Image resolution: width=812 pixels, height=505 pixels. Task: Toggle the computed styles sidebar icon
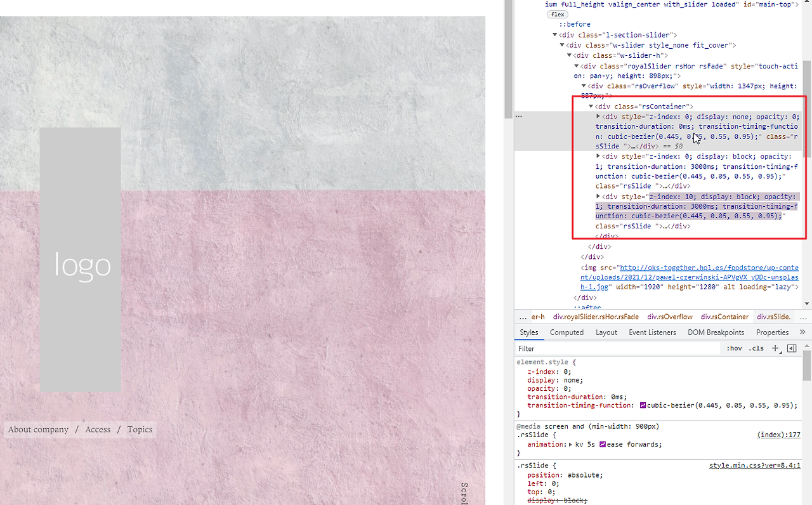791,348
